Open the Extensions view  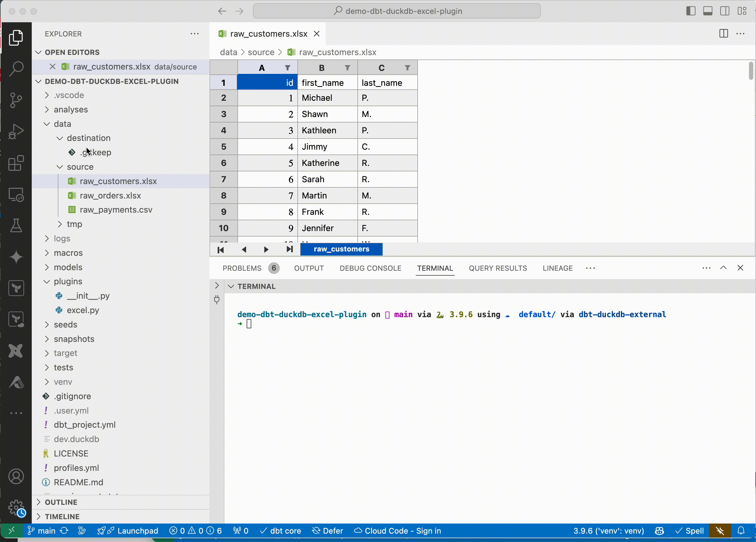coord(16,163)
